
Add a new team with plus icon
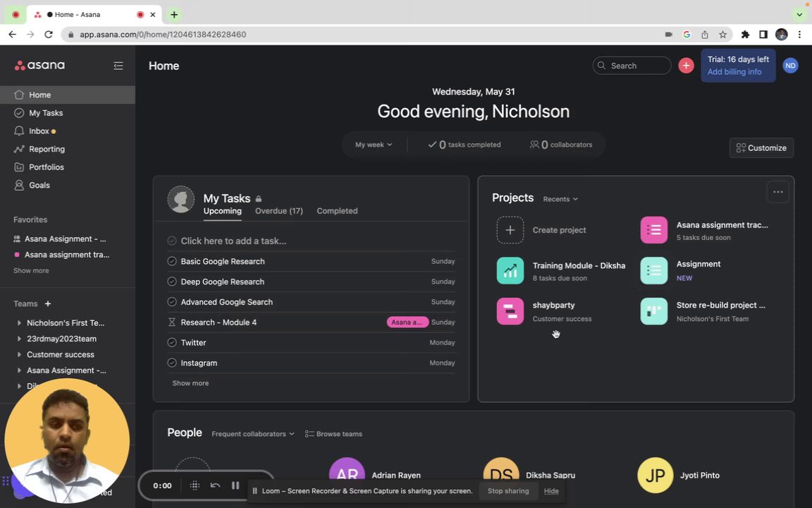(x=48, y=304)
